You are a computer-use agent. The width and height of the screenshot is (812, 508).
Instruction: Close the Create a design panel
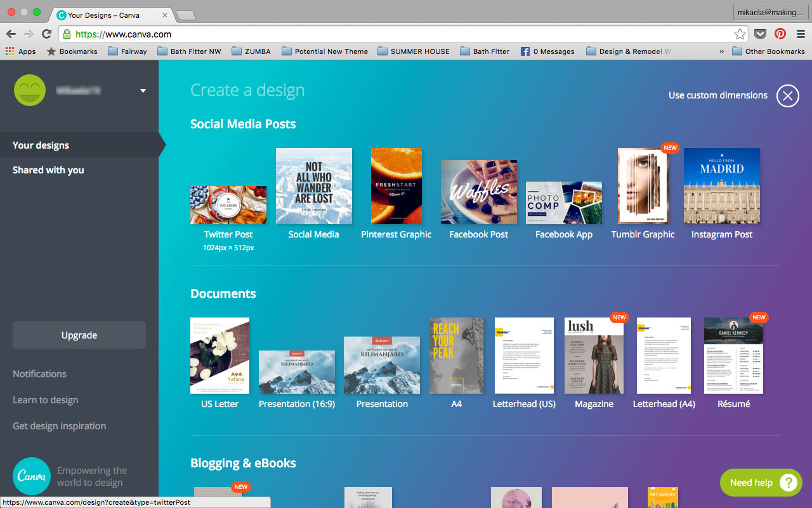tap(787, 96)
